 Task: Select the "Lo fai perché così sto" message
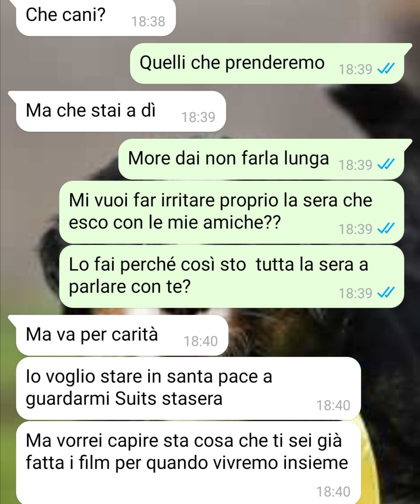pos(231,276)
